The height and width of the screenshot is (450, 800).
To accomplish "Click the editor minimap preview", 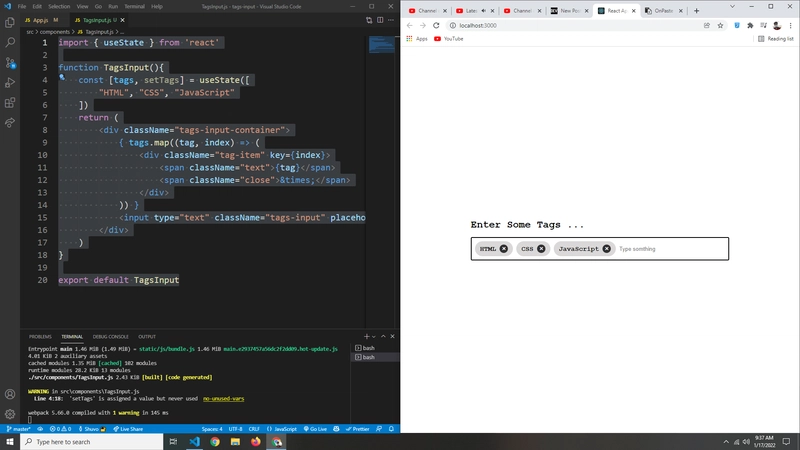I will pyautogui.click(x=382, y=44).
